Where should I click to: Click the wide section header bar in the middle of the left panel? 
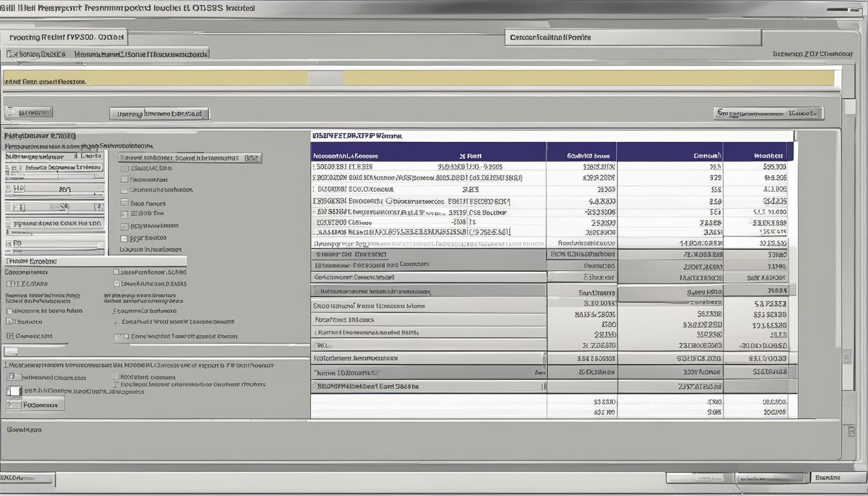pyautogui.click(x=95, y=262)
